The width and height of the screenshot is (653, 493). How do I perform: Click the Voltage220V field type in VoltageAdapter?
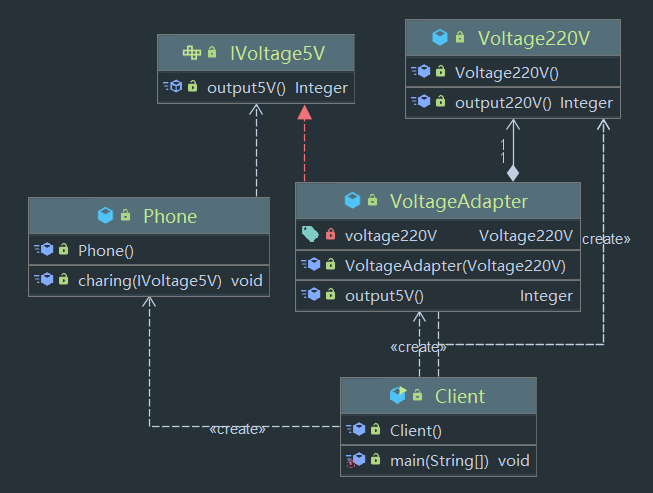click(526, 235)
